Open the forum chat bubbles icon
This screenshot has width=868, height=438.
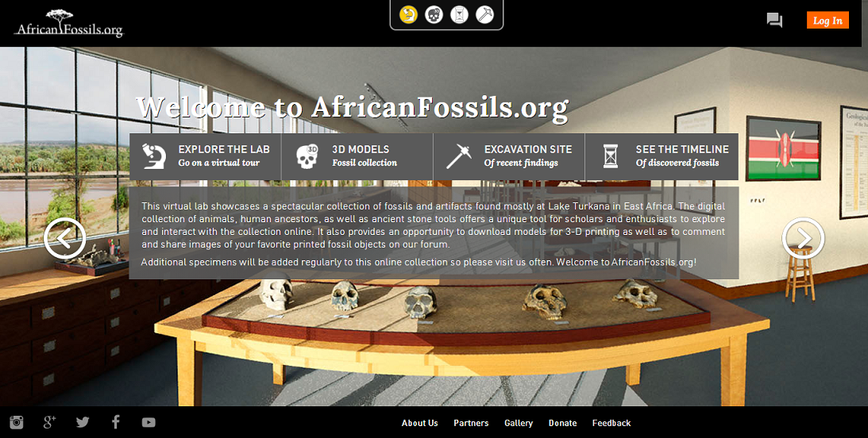774,21
